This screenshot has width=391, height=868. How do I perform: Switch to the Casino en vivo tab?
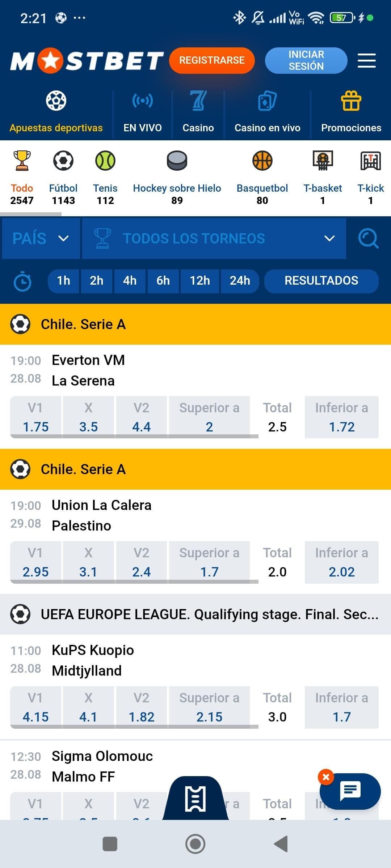pyautogui.click(x=268, y=112)
